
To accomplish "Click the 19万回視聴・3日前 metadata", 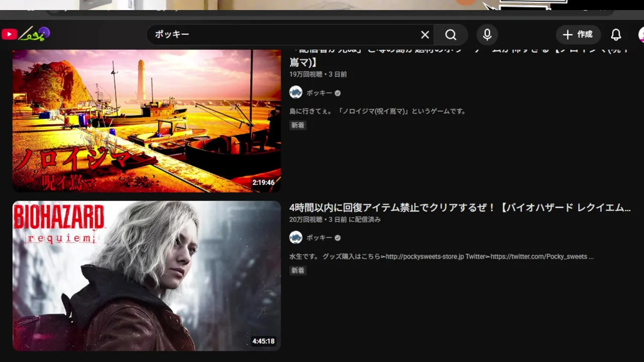I will (x=318, y=74).
